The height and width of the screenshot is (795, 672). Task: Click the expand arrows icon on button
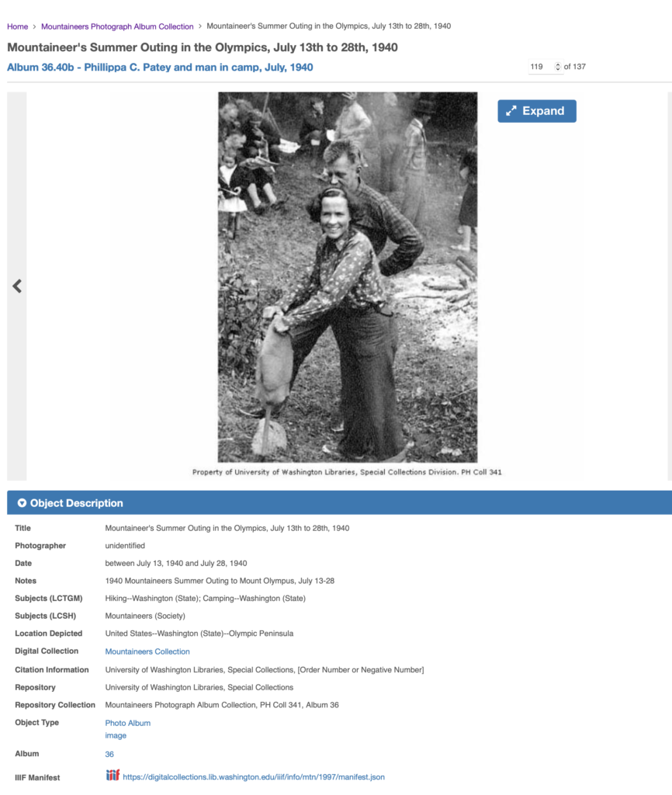point(511,111)
